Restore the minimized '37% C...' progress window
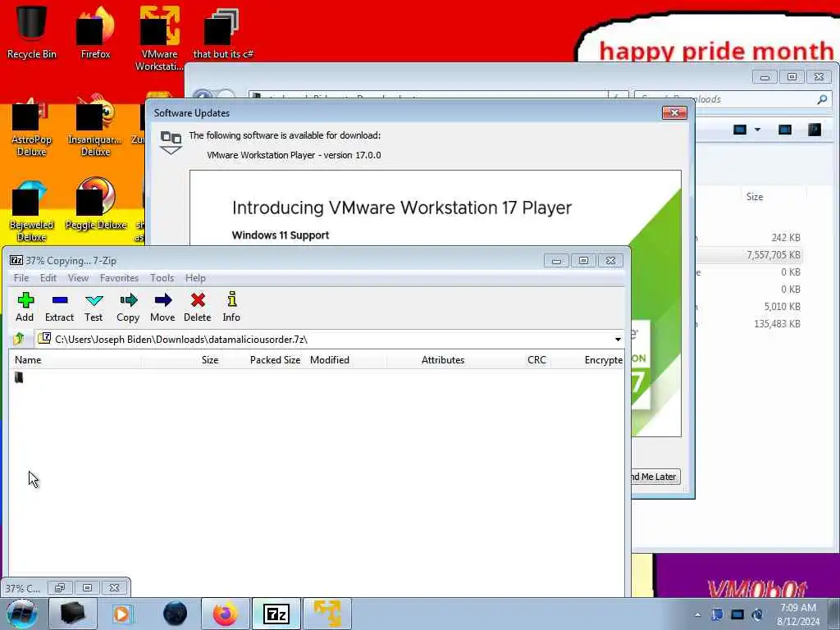This screenshot has width=840, height=630. pyautogui.click(x=59, y=587)
